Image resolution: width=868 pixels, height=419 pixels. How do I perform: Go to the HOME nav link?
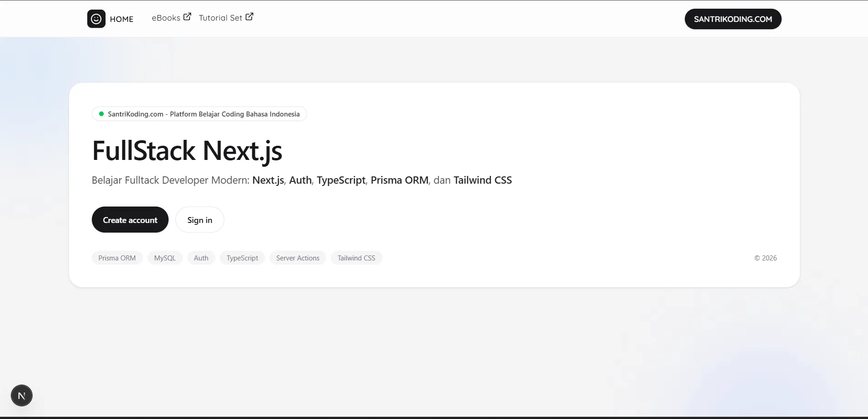(x=122, y=19)
